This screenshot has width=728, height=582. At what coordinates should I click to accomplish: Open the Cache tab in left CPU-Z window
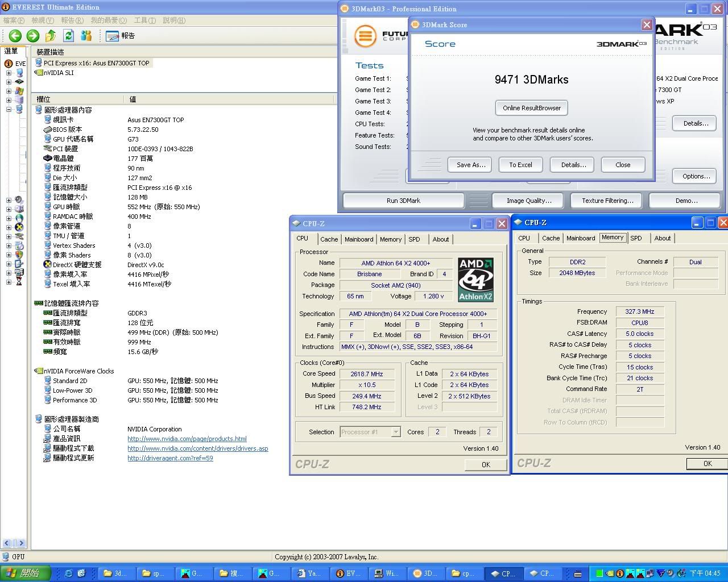(x=329, y=239)
